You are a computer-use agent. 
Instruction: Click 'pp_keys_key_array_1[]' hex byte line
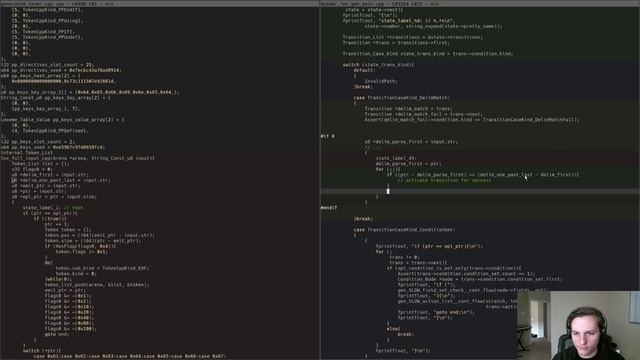click(90, 92)
